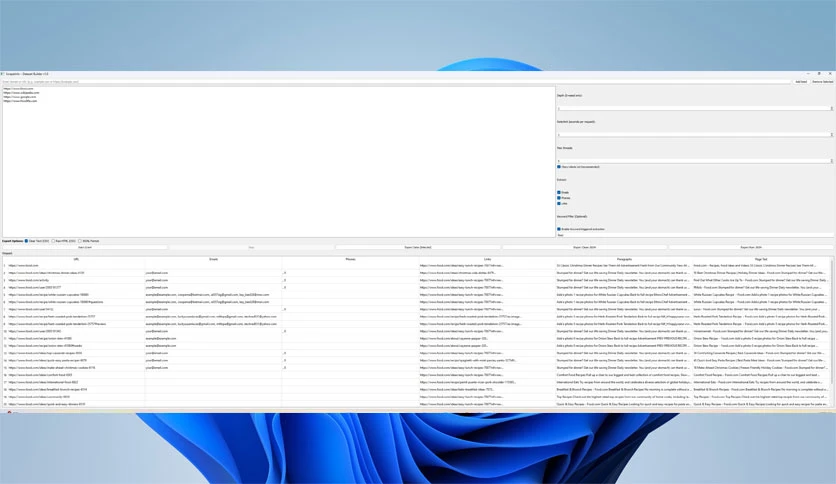Sort by the Phones column header
836x484 pixels.
click(350, 259)
